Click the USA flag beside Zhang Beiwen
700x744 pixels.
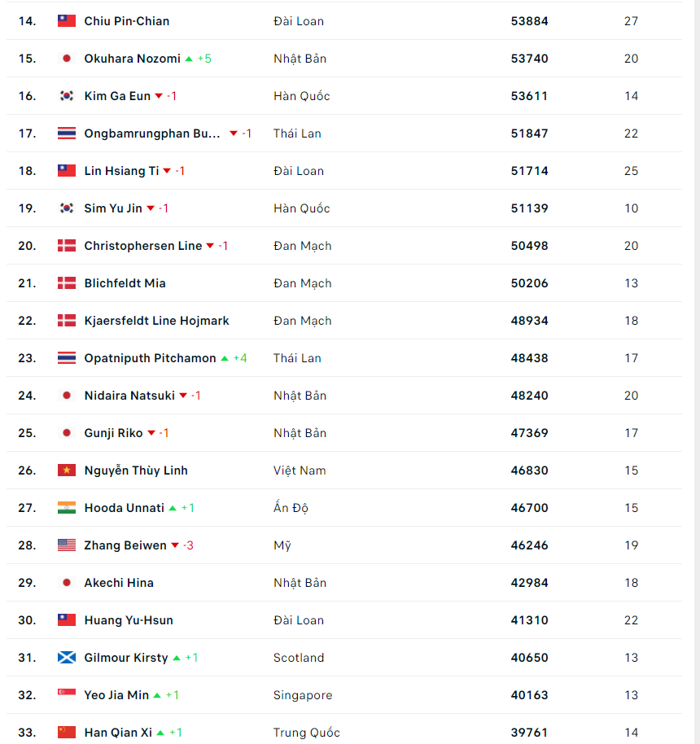coord(67,545)
